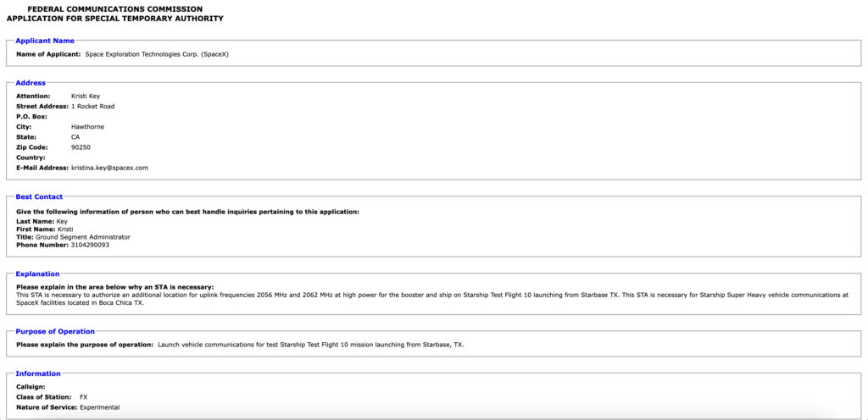
Task: Click the 'FX' class of station value
Action: (84, 397)
